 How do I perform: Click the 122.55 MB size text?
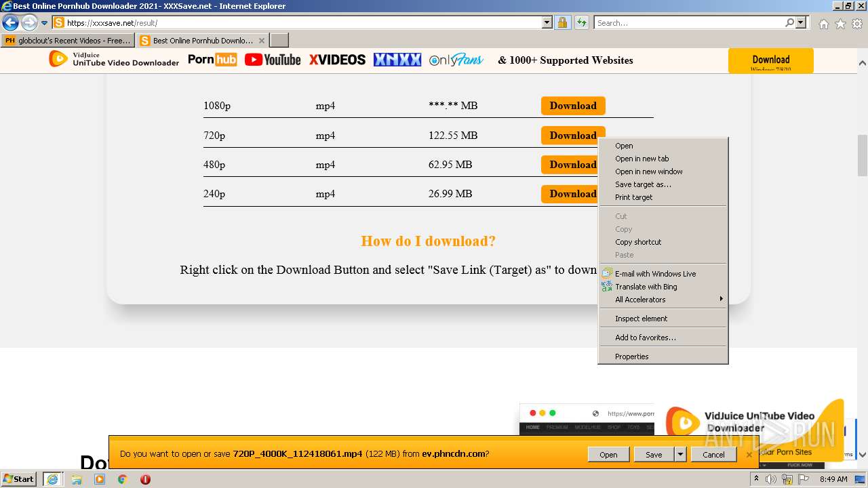tap(453, 136)
